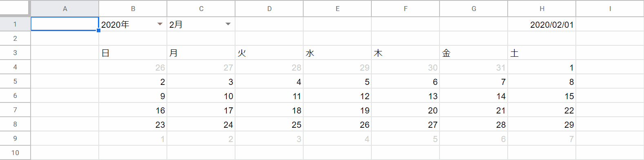Screen dimensions: 644x160
Task: Select row 3 header
Action: [15, 53]
